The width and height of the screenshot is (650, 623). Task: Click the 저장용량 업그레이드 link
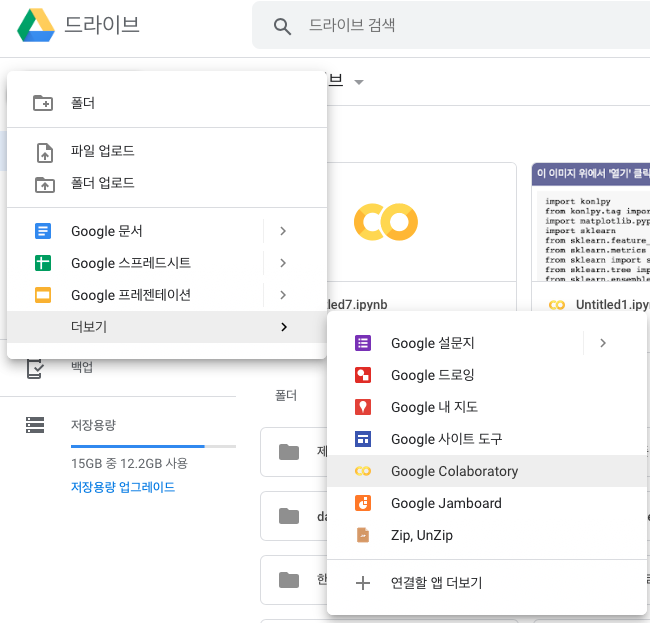123,487
